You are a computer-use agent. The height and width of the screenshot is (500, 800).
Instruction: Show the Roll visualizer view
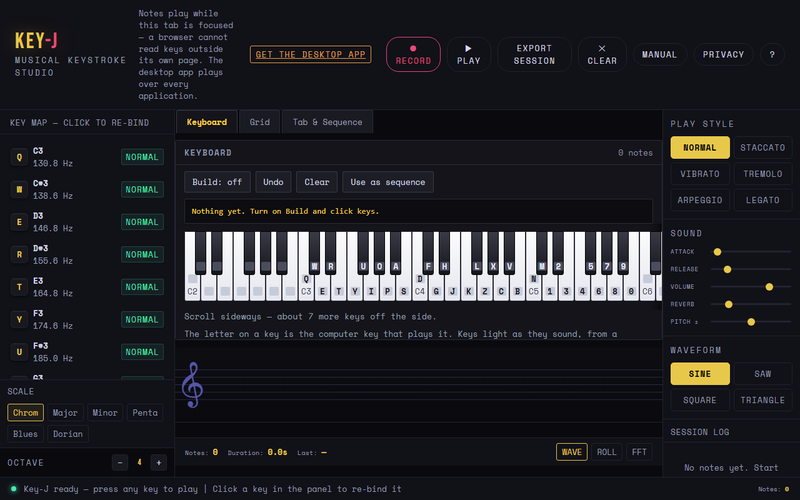(x=606, y=452)
